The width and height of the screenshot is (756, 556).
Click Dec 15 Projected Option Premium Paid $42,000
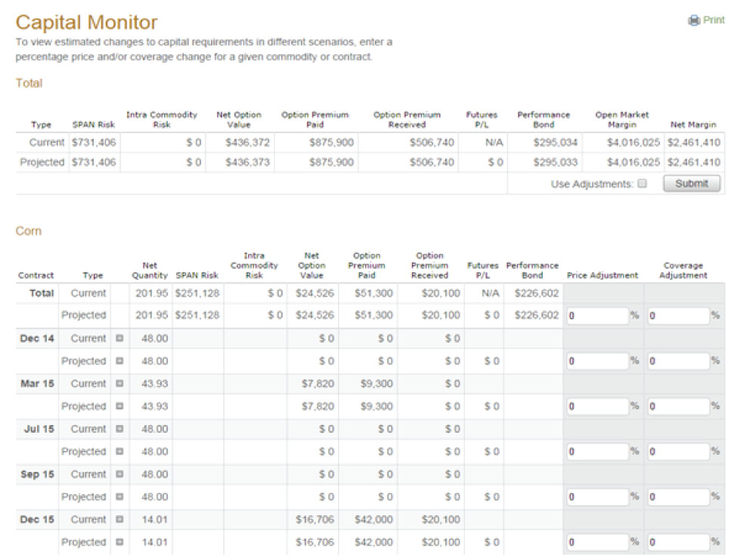[373, 542]
